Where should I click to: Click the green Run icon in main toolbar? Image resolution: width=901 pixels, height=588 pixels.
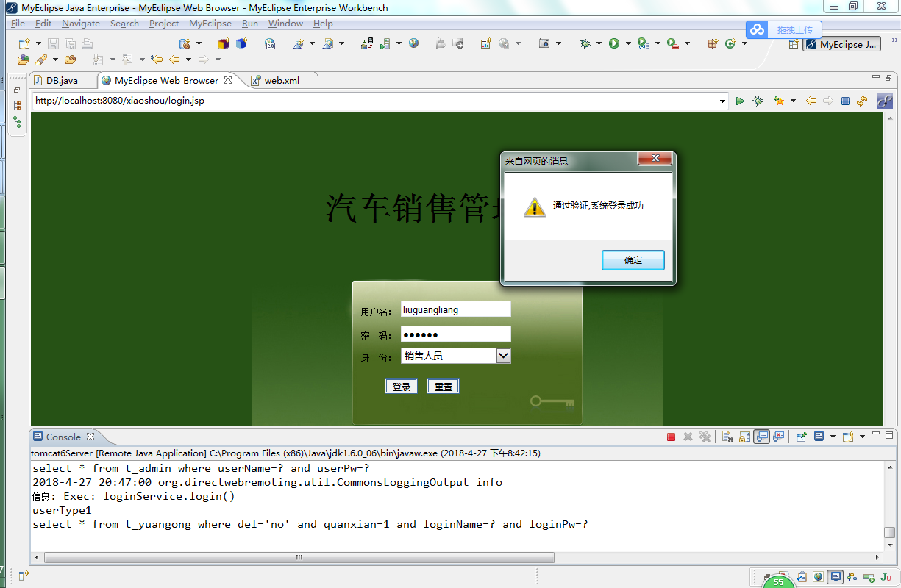point(613,44)
